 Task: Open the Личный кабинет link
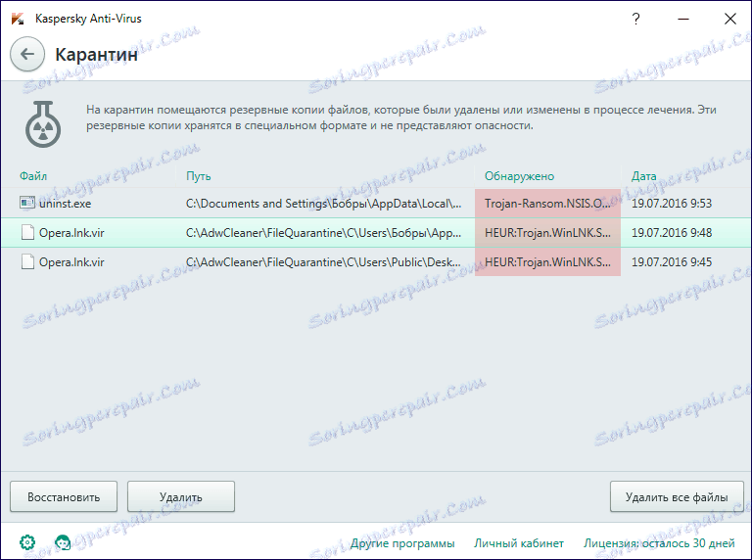[519, 543]
